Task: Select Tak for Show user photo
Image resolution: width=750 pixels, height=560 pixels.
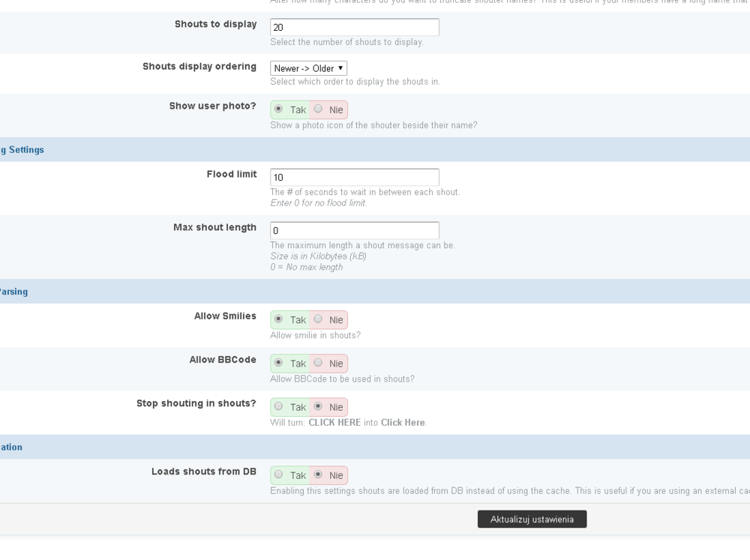Action: coord(279,109)
